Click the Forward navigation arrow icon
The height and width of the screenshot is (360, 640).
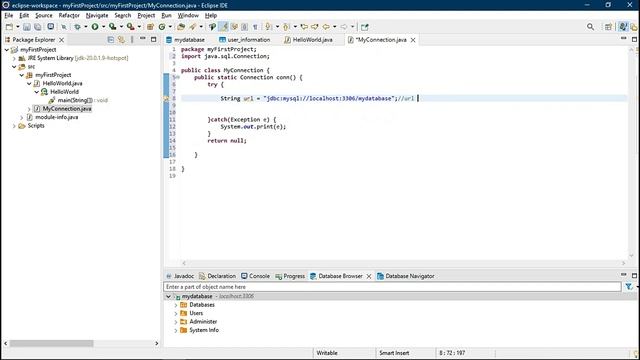coord(344,27)
